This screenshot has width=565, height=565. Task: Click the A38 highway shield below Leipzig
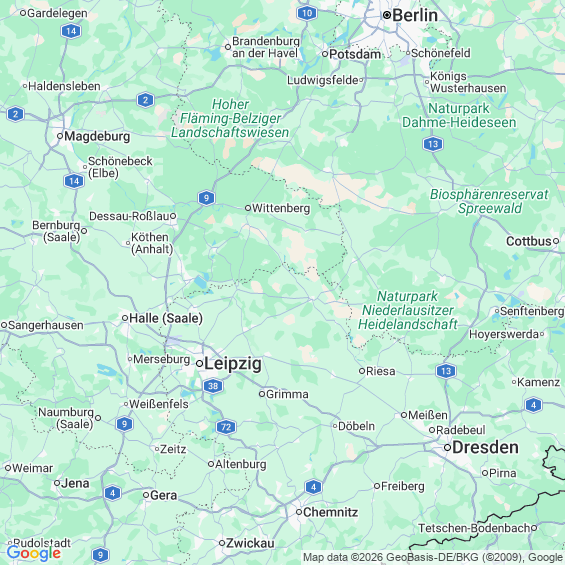point(213,386)
